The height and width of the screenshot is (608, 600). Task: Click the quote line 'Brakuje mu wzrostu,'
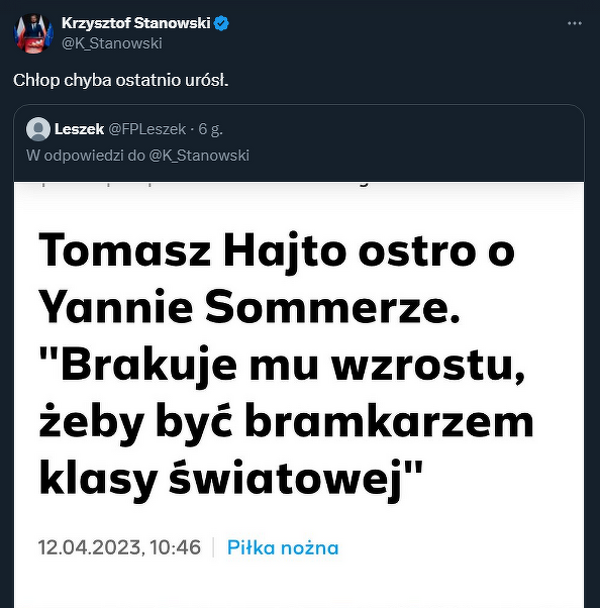[x=282, y=367]
